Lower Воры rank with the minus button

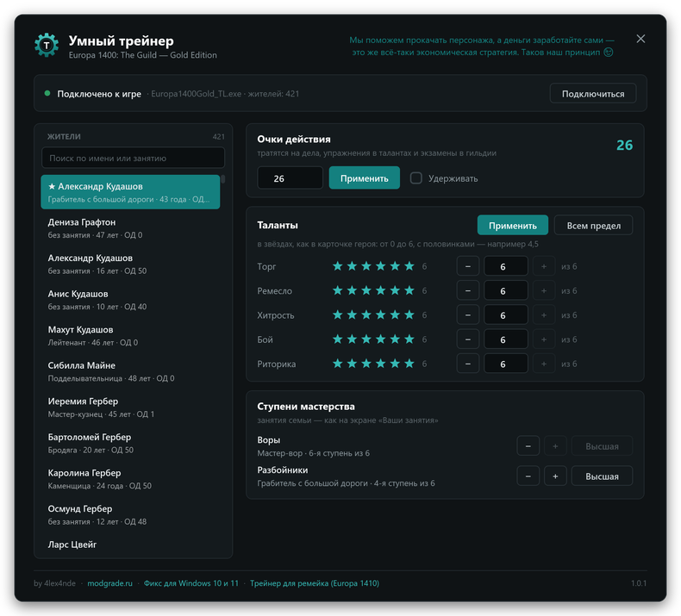pos(528,445)
